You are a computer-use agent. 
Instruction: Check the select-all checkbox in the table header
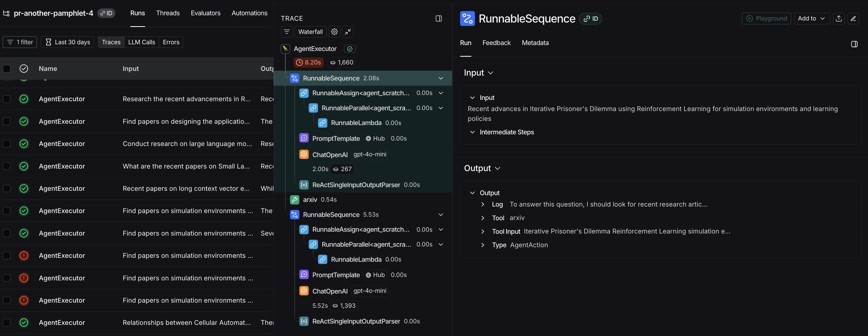point(7,68)
